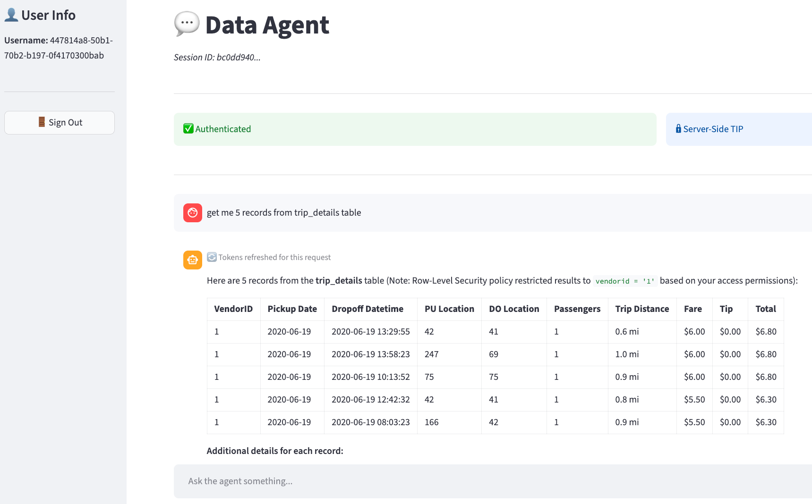Click the refresh icon beside Tokens refreshed
812x504 pixels.
tap(212, 257)
